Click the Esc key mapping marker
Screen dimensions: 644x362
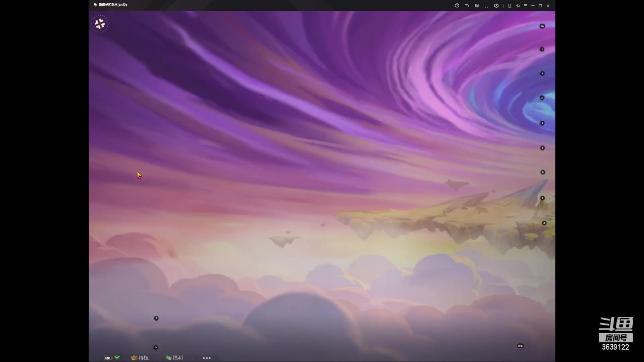542,26
